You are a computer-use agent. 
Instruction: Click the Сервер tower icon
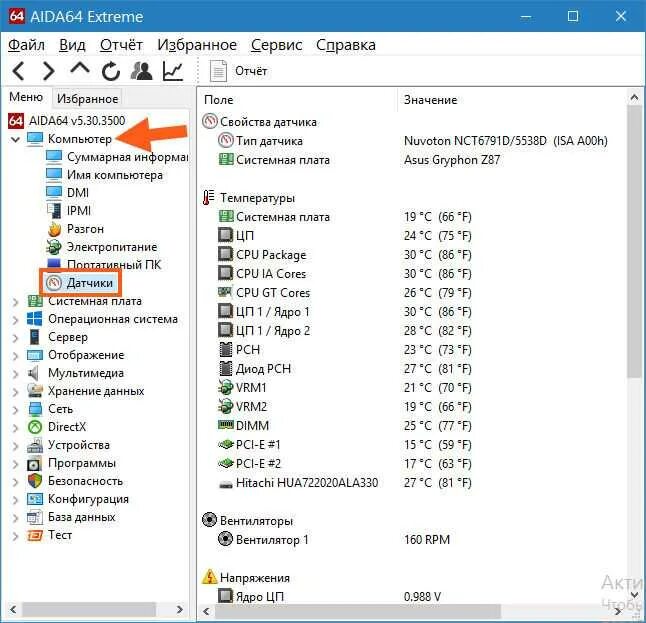pyautogui.click(x=35, y=337)
